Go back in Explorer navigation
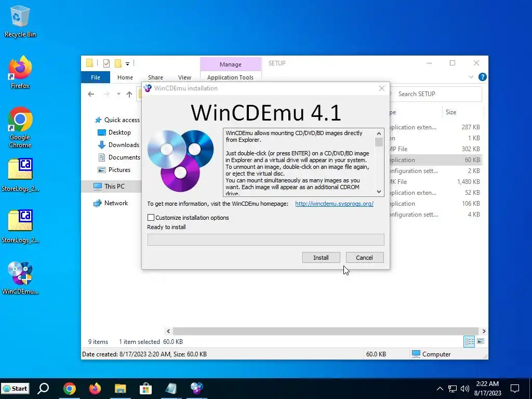532x399 pixels. (x=91, y=94)
